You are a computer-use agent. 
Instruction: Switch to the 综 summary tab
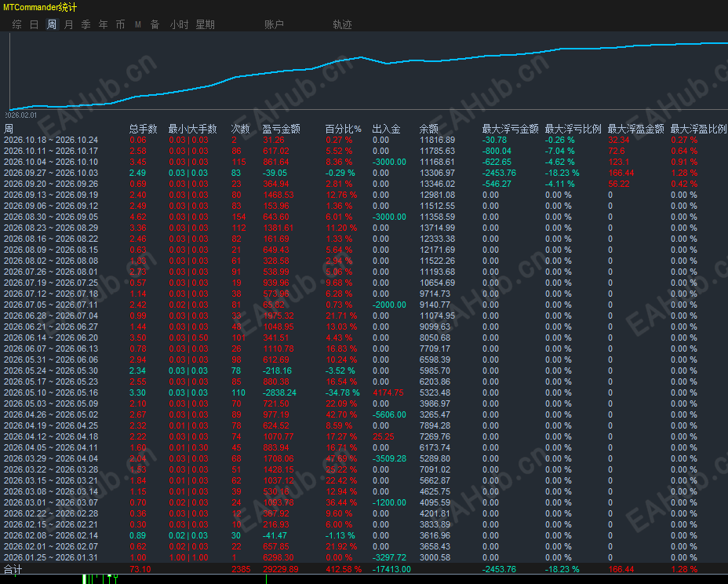pyautogui.click(x=17, y=24)
